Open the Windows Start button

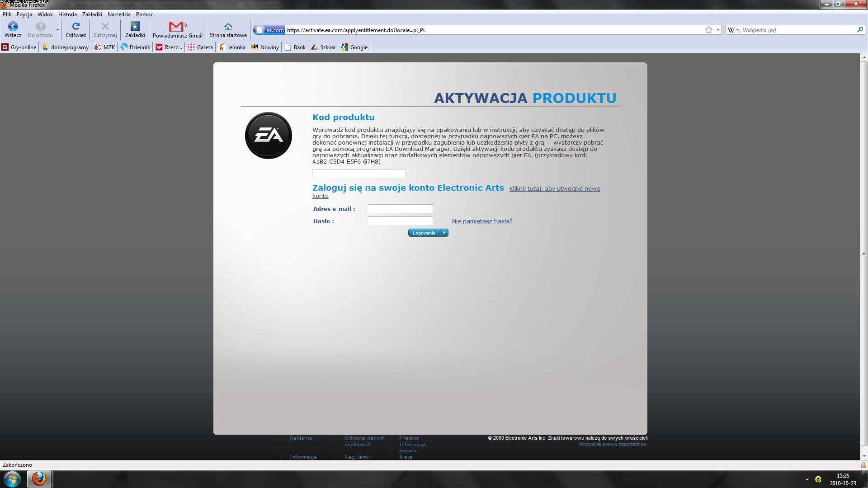12,479
